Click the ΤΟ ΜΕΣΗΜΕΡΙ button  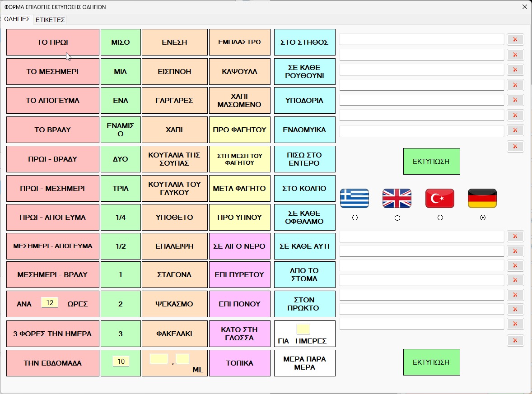coord(52,72)
